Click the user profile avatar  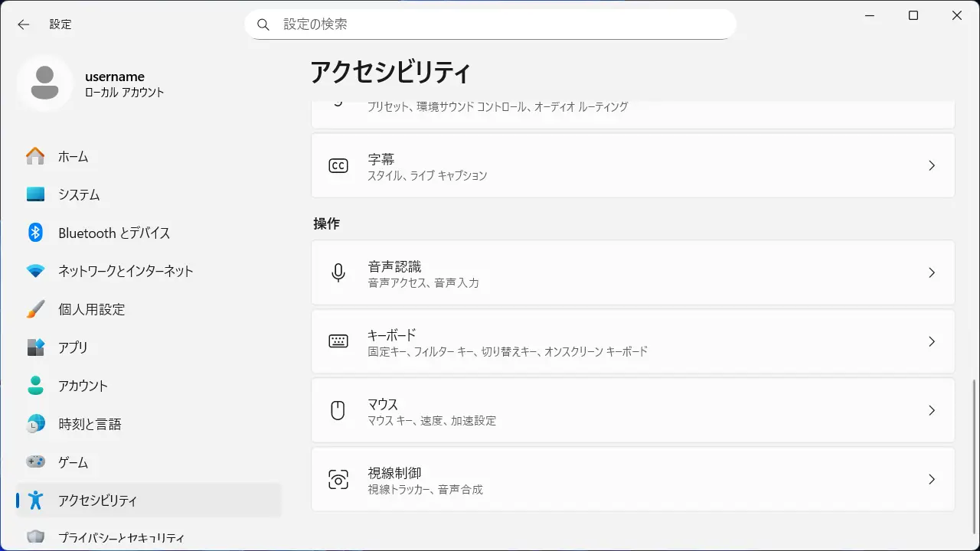tap(45, 83)
